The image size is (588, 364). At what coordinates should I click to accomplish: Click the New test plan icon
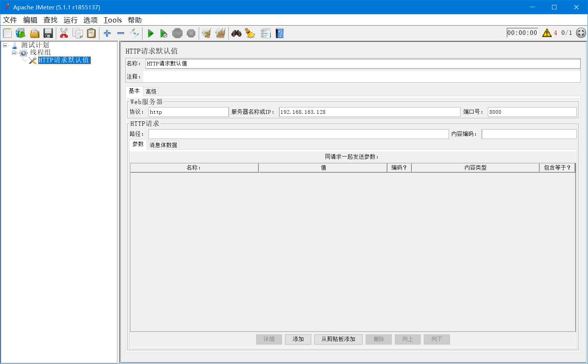pos(7,33)
